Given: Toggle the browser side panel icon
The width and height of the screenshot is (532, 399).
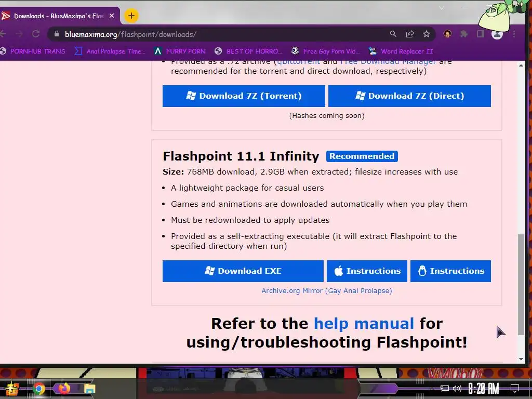Looking at the screenshot, I should 481,34.
